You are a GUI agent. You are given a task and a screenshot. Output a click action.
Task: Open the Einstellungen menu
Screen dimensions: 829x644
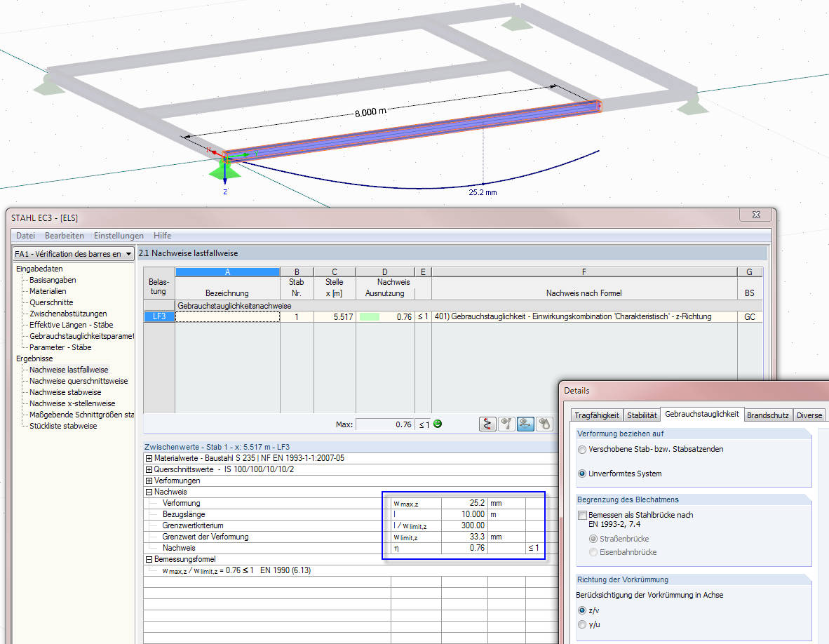point(119,236)
